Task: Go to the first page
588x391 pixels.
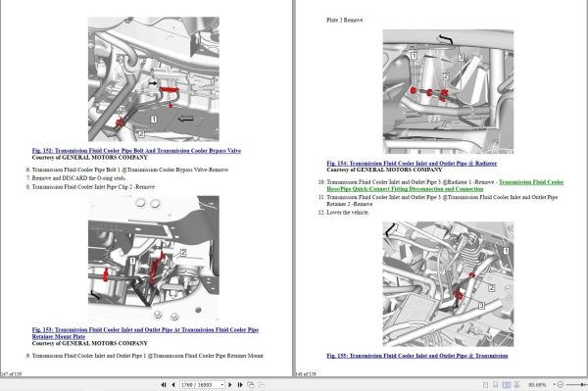Action: [x=164, y=384]
